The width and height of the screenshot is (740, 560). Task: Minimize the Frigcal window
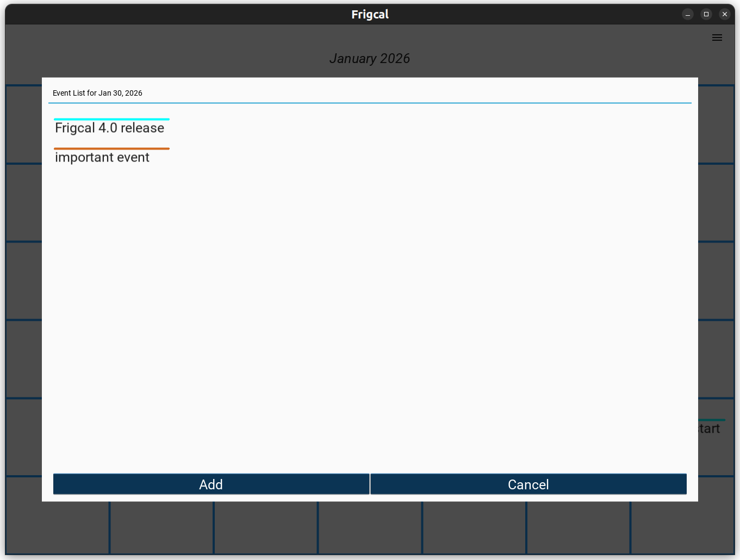click(687, 14)
